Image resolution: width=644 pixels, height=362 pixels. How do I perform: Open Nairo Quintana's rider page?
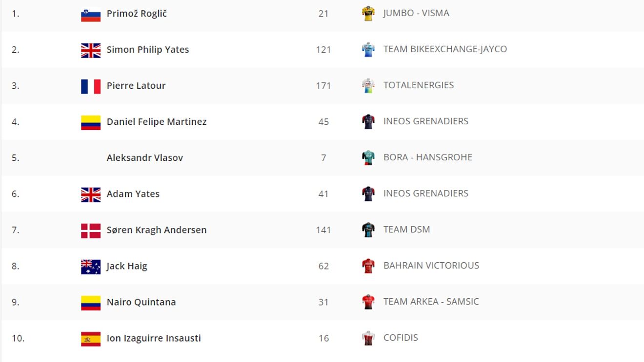pos(141,302)
